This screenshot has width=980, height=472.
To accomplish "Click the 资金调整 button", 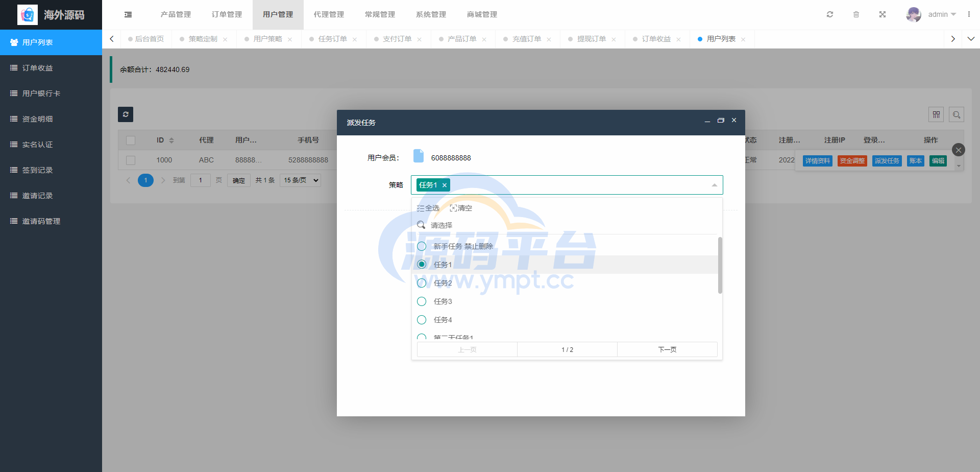I will point(852,161).
